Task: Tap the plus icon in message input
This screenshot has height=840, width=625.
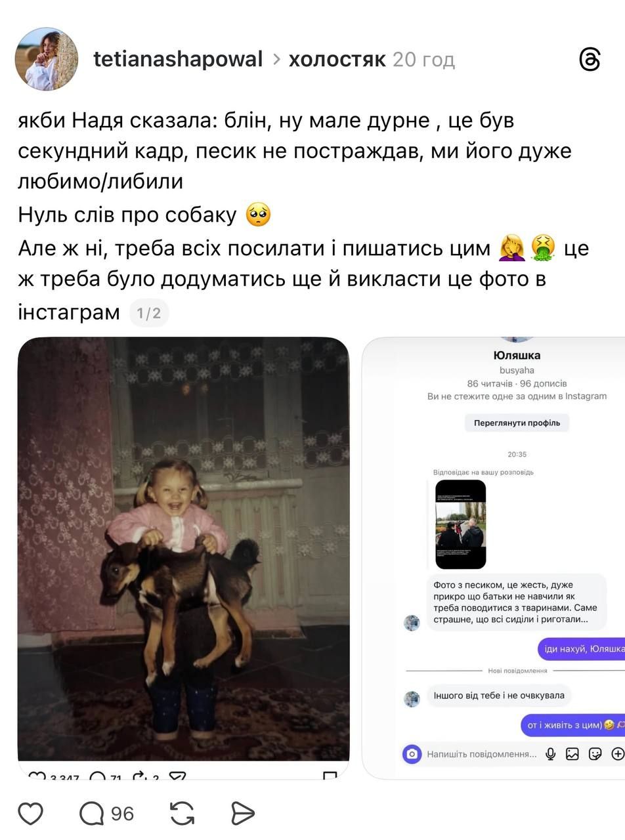Action: click(x=618, y=754)
